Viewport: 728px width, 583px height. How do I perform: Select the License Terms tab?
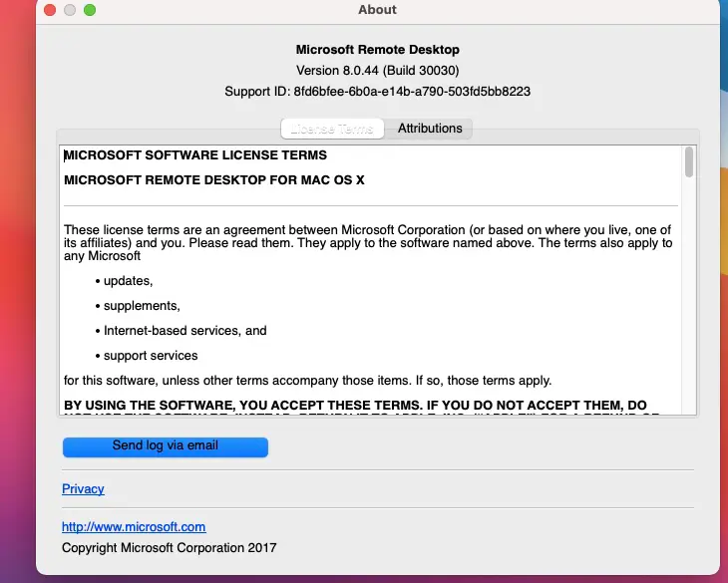[332, 129]
